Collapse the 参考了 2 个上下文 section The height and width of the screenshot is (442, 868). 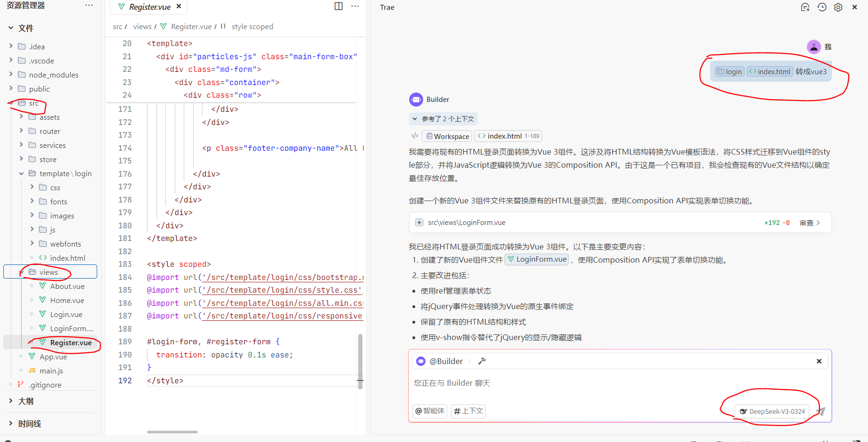[443, 119]
